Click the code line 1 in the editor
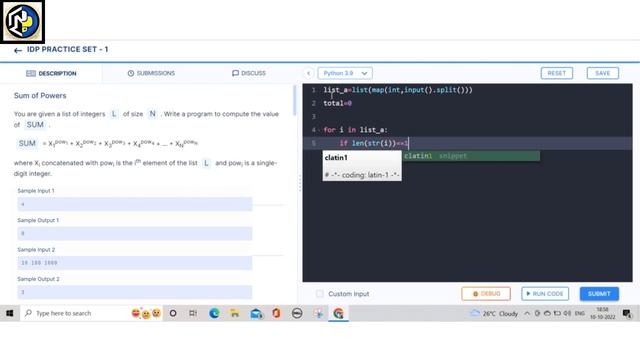Image resolution: width=640 pixels, height=360 pixels. pyautogui.click(x=398, y=90)
